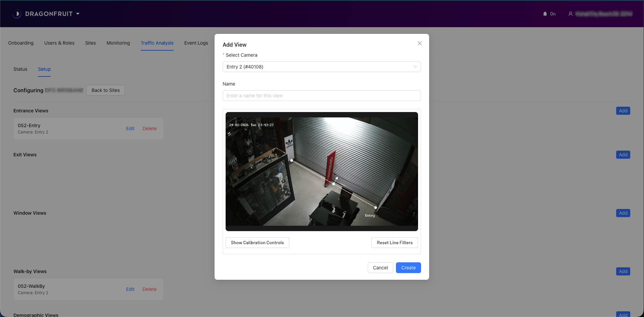Image resolution: width=644 pixels, height=317 pixels.
Task: Switch to the Status sub-tab
Action: 20,69
